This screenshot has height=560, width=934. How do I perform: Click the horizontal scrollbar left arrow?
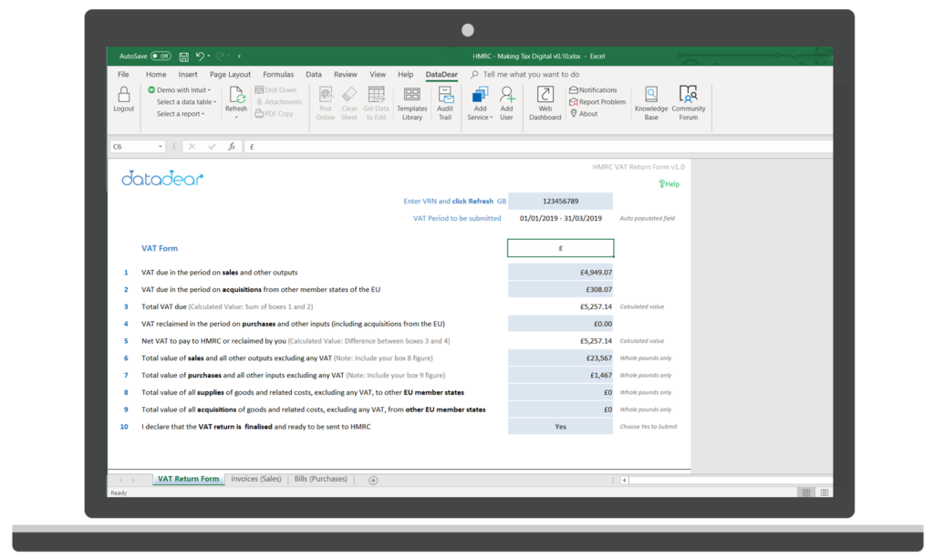pos(624,480)
